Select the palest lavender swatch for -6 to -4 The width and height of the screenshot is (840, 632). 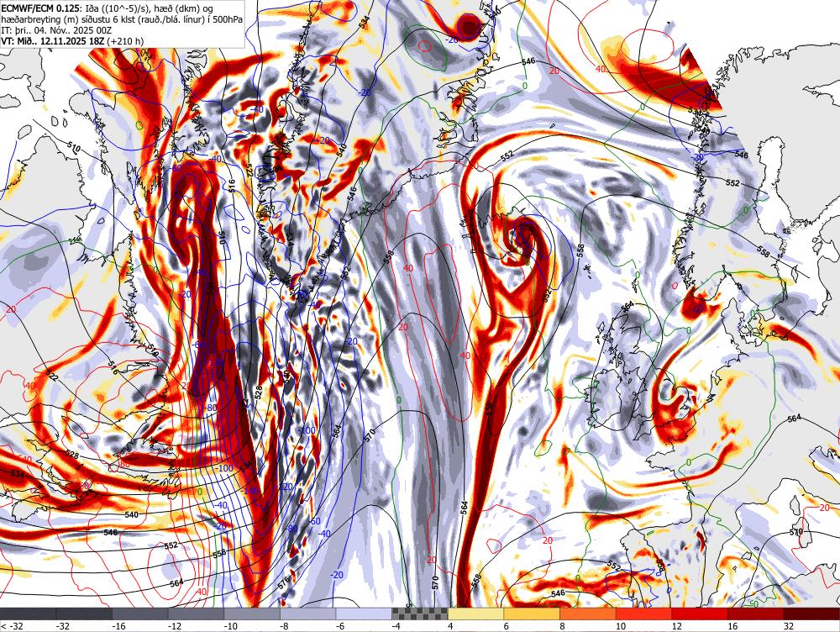click(x=365, y=614)
